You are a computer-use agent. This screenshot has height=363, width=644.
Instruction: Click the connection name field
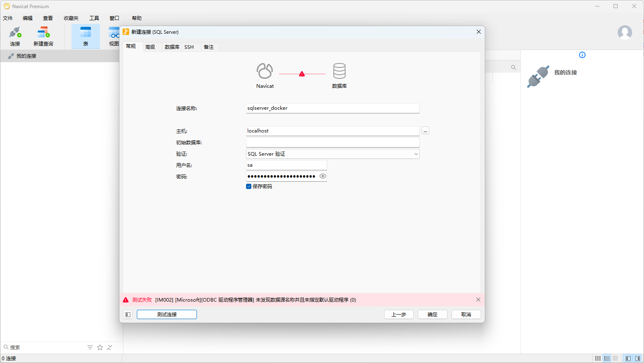[x=333, y=108]
